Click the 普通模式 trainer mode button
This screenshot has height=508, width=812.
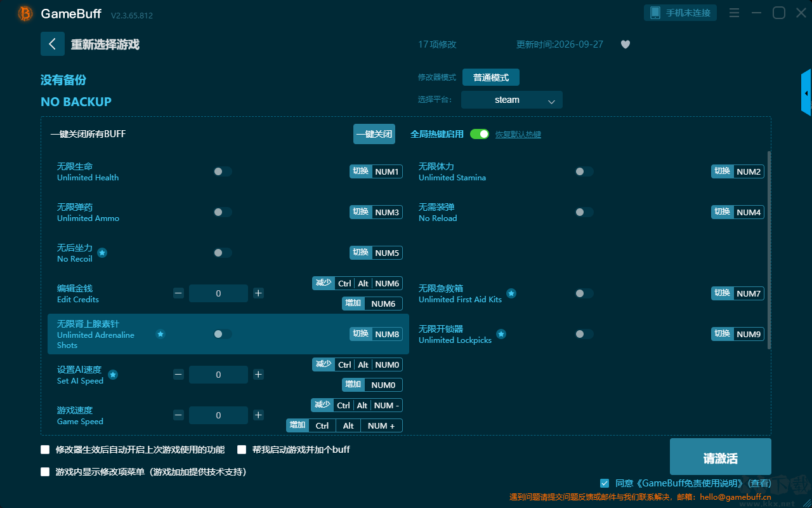point(491,77)
